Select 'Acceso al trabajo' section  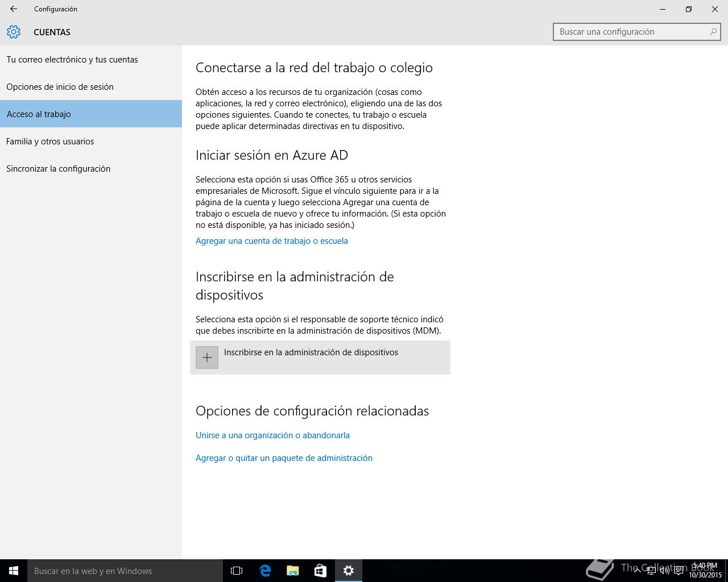pos(91,114)
